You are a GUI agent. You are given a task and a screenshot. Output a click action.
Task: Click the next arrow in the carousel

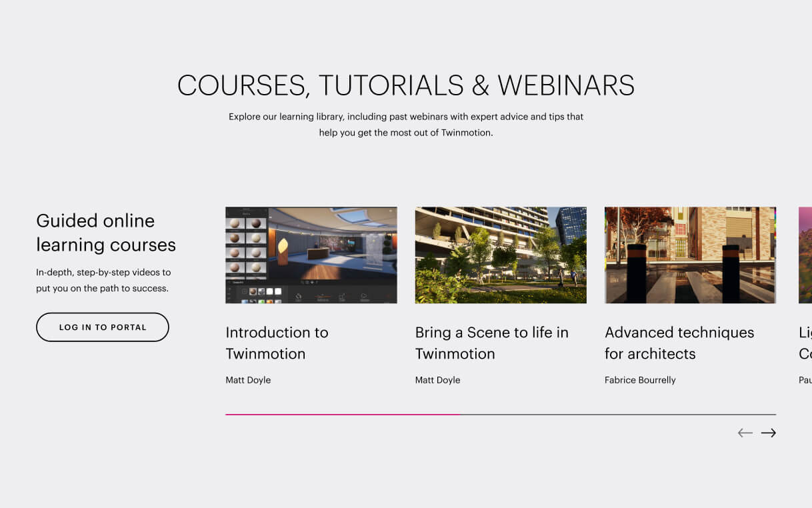768,433
